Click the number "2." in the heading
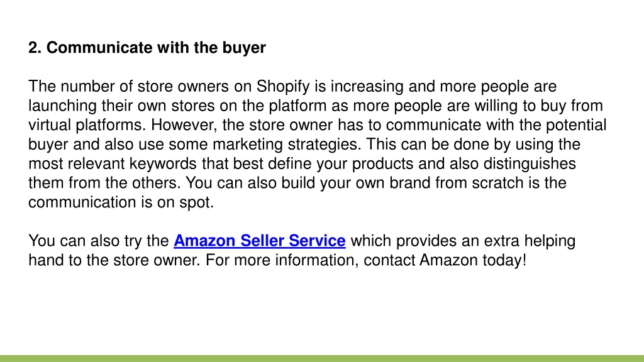The image size is (644, 362). tap(35, 48)
